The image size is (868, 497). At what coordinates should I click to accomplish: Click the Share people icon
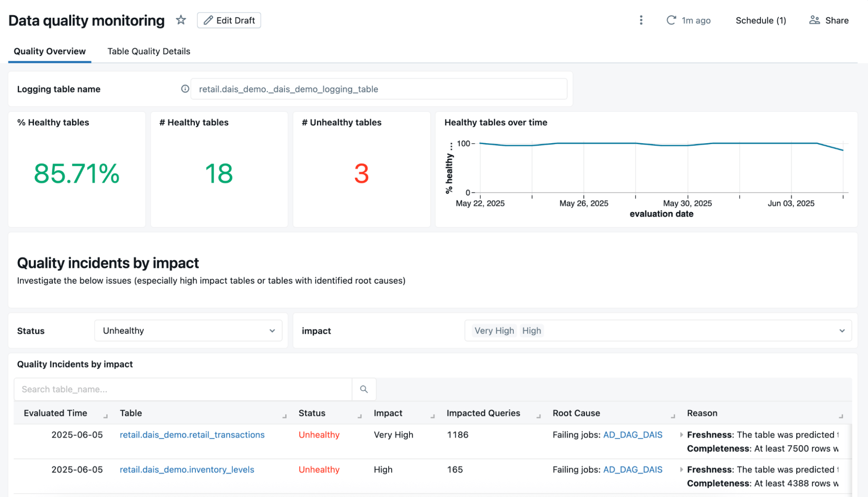coord(814,20)
